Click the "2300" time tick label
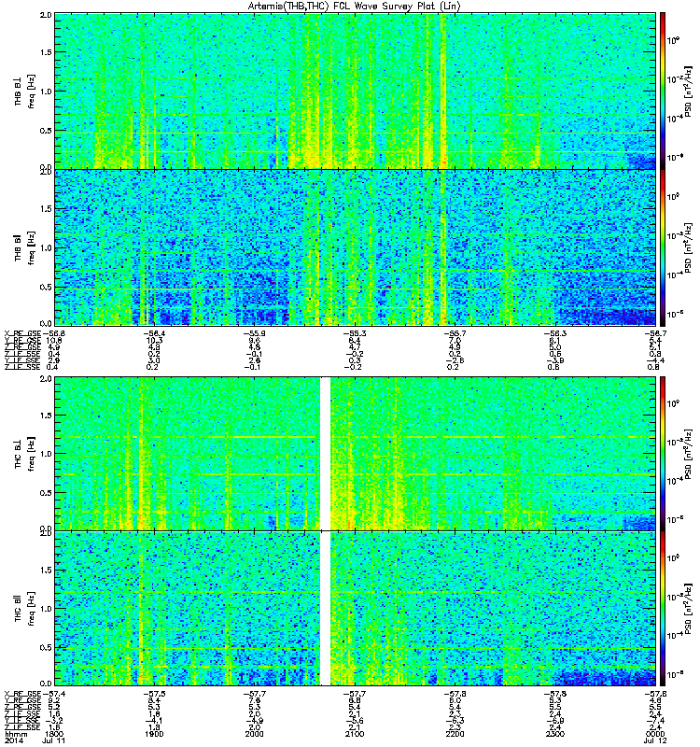Screen dimensions: 700x747 554,734
